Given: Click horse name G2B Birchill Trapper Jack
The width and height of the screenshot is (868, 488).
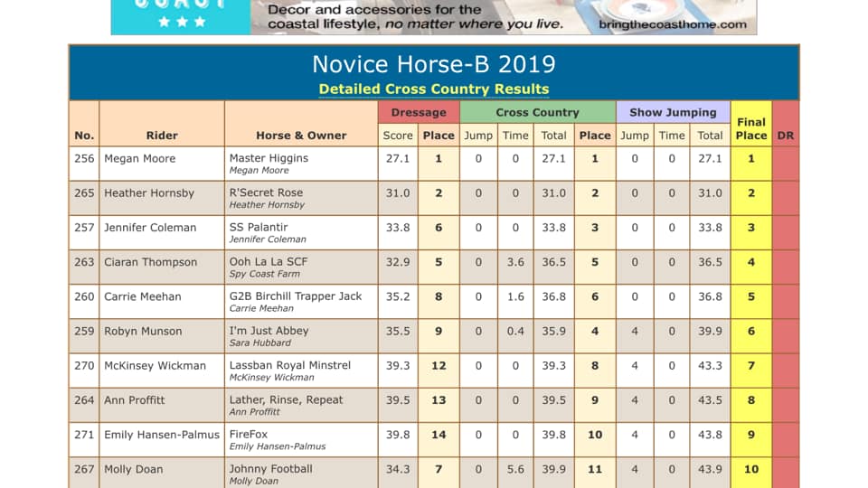Looking at the screenshot, I should click(296, 296).
